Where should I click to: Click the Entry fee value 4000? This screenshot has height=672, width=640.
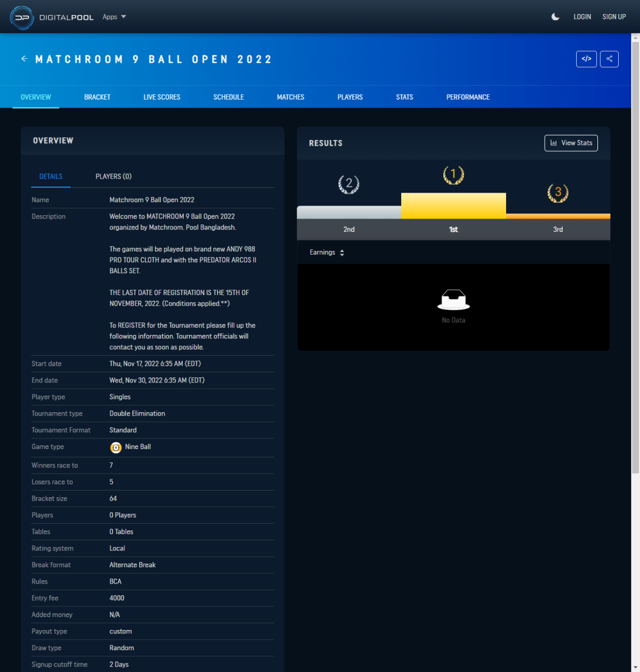coord(117,598)
